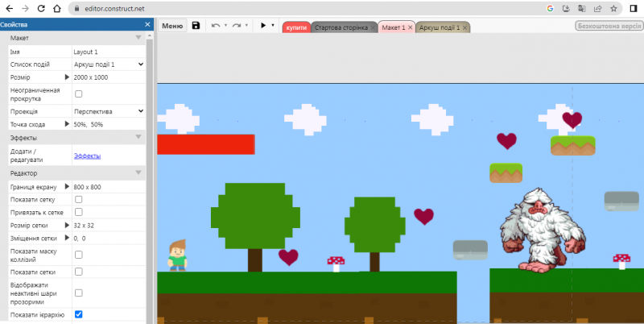Open the 'Проекція' Перспектива dropdown
The height and width of the screenshot is (324, 644).
coord(109,111)
